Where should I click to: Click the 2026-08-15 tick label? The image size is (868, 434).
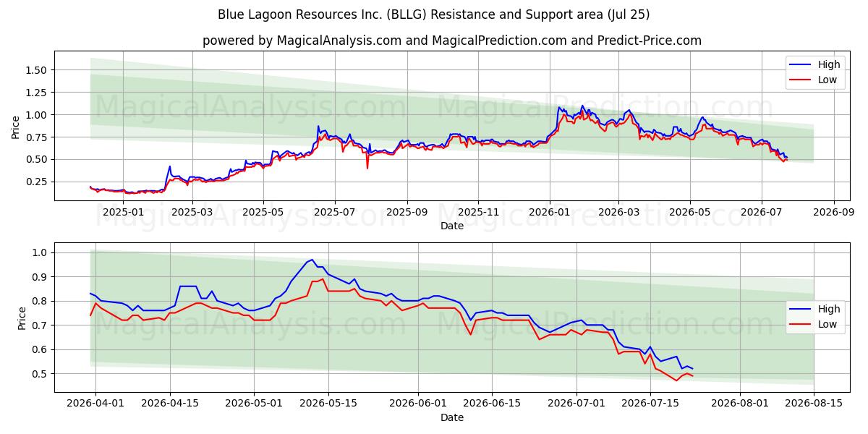(814, 404)
